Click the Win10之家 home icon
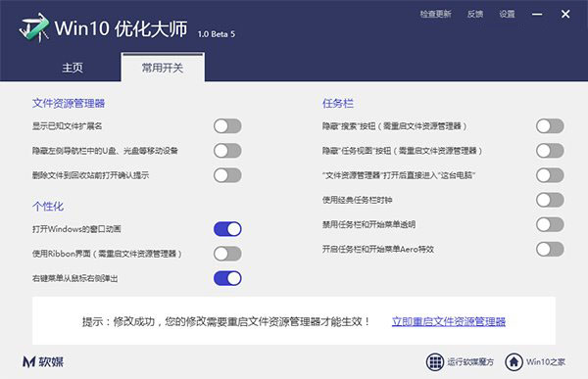The height and width of the screenshot is (379, 588). 514,362
